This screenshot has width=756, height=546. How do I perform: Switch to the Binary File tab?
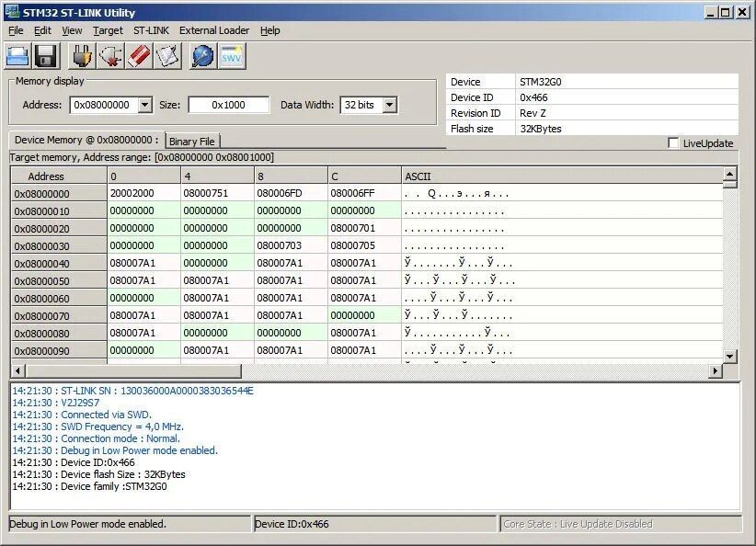pyautogui.click(x=192, y=142)
